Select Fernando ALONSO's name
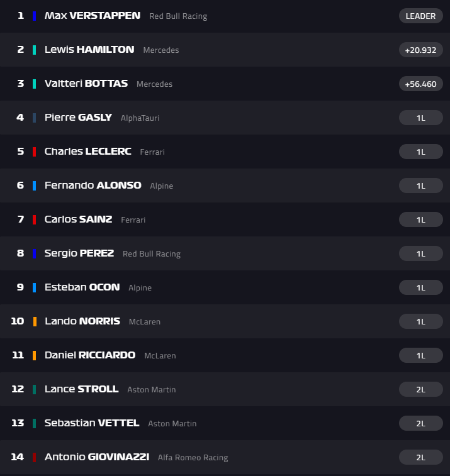450x476 pixels. click(x=93, y=185)
